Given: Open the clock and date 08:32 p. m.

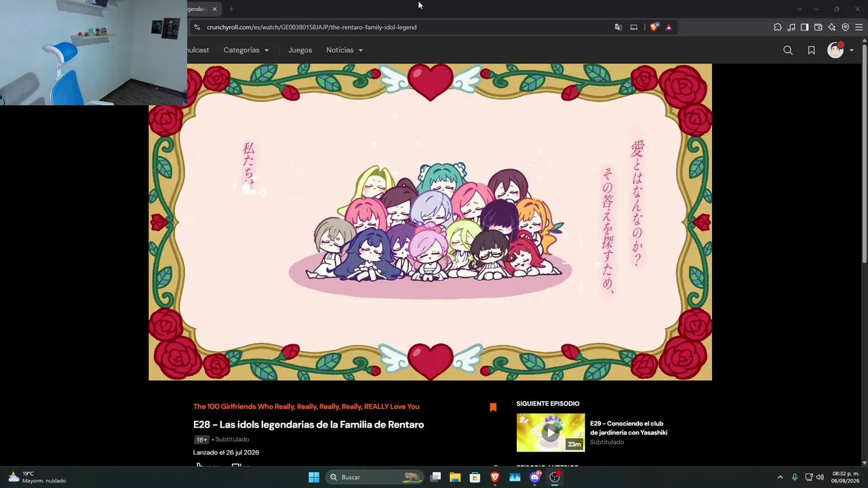Looking at the screenshot, I should (x=846, y=477).
